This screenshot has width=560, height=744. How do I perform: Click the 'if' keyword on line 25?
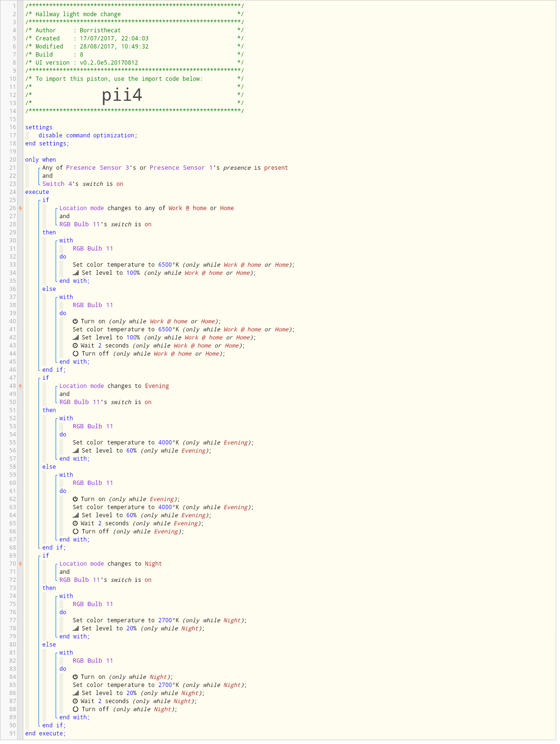click(x=46, y=200)
